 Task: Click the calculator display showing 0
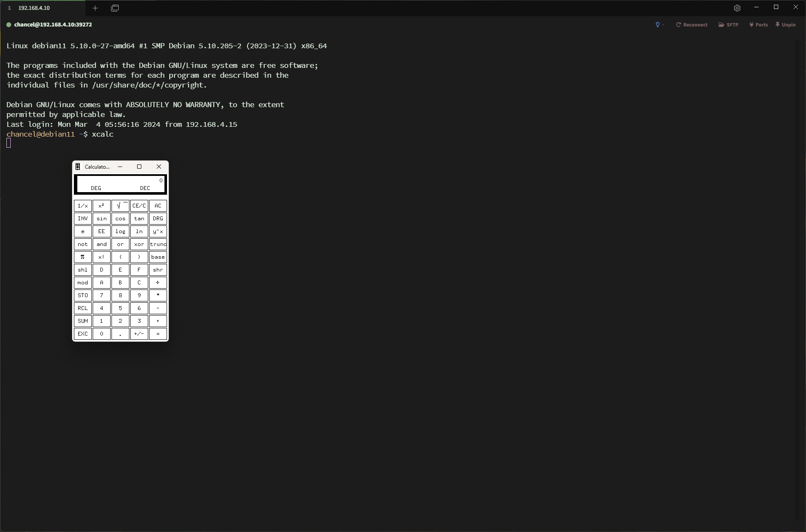coord(120,184)
